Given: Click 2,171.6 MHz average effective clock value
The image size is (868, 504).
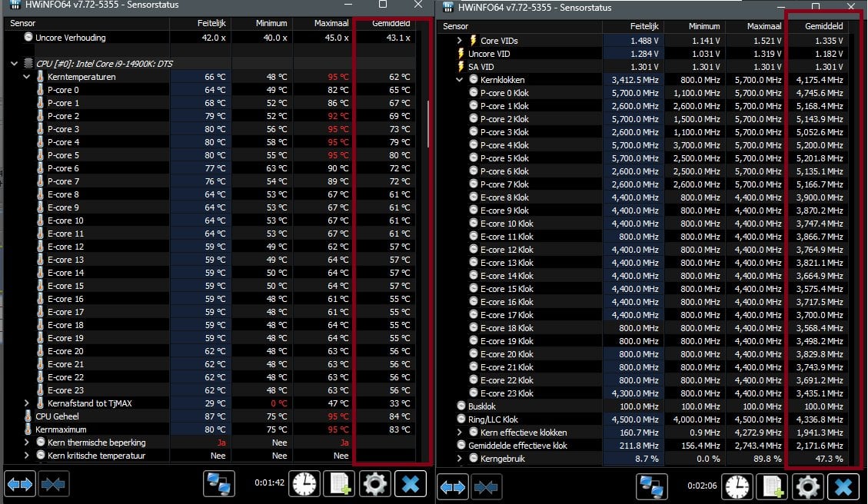Looking at the screenshot, I should click(820, 446).
